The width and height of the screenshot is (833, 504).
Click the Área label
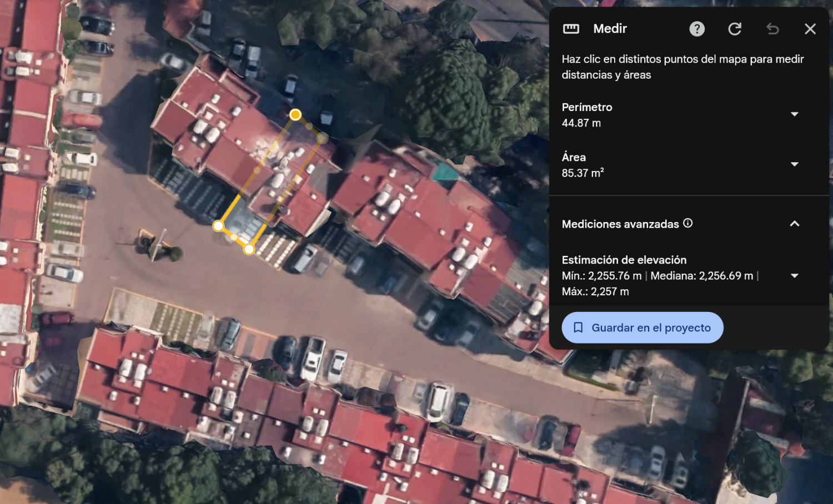pos(574,157)
